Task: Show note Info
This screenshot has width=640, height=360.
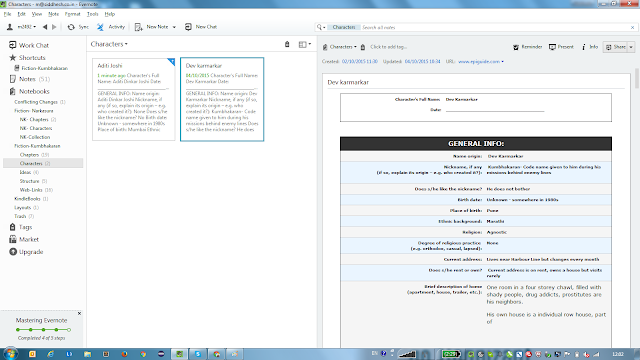Action: coord(590,47)
